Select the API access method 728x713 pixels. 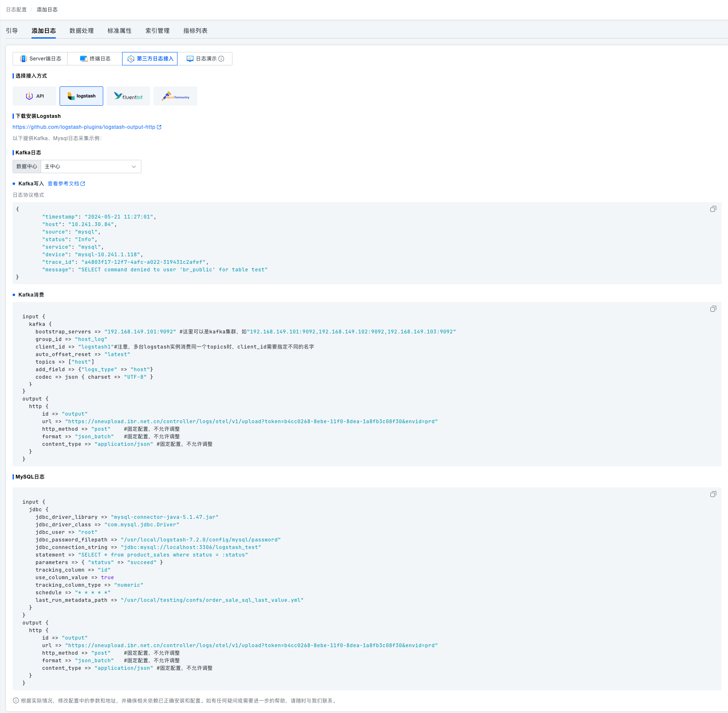[x=34, y=96]
